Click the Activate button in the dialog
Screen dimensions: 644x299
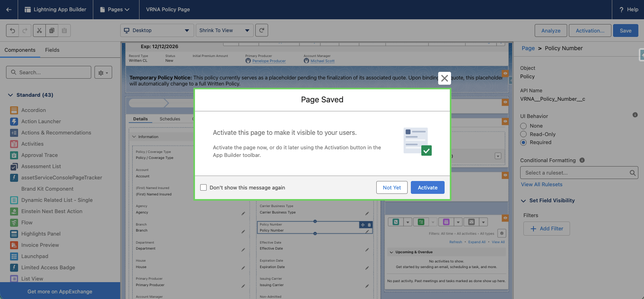pyautogui.click(x=428, y=187)
